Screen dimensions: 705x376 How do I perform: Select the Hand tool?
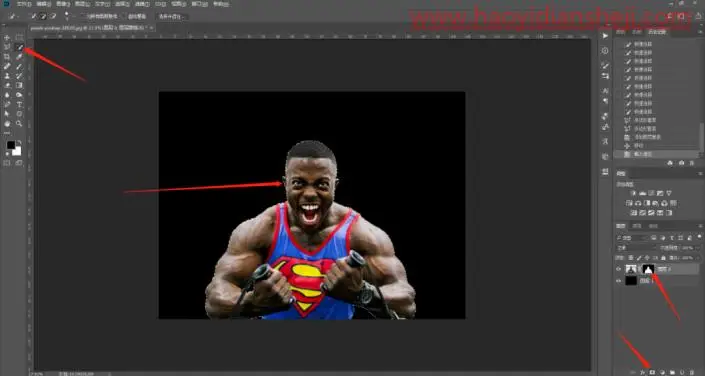click(7, 123)
